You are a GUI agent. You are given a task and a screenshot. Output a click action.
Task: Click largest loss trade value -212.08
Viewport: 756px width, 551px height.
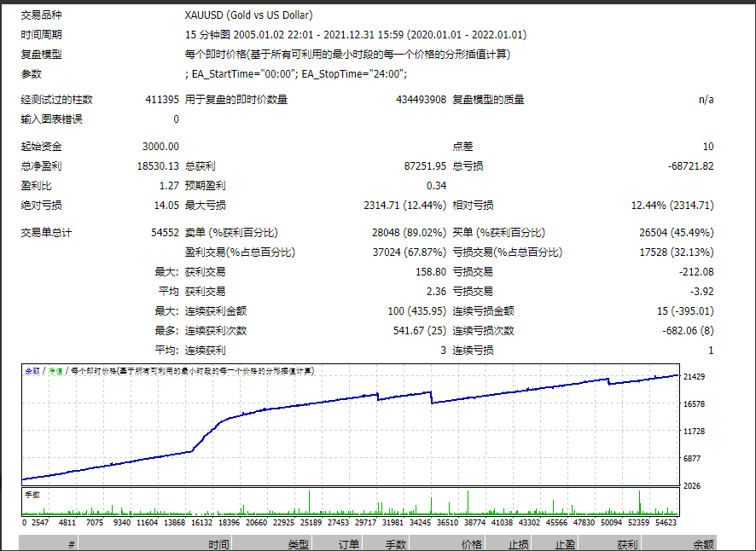tap(696, 272)
